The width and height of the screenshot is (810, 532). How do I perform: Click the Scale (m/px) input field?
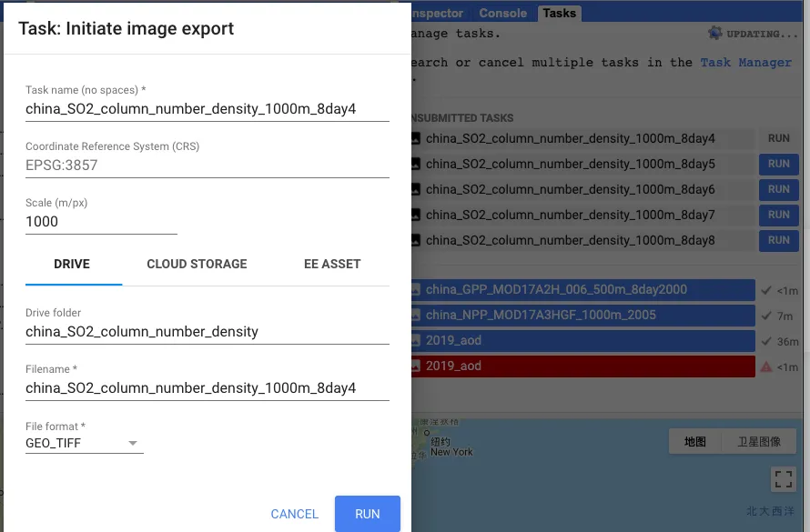(100, 222)
